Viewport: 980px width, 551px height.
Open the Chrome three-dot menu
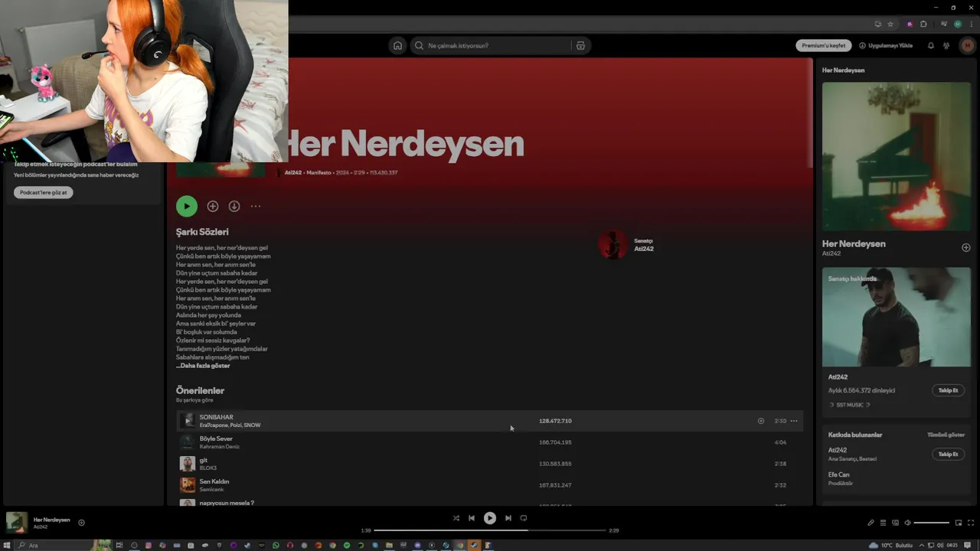[971, 24]
